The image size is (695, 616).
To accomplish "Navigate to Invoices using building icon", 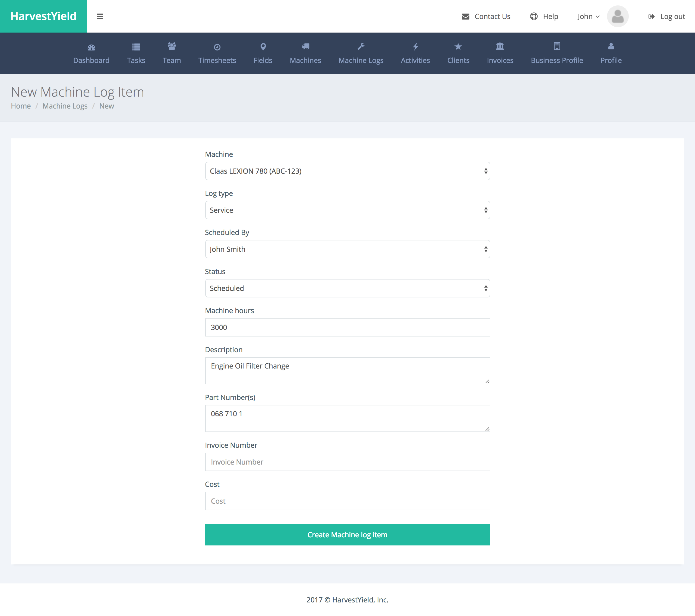I will pyautogui.click(x=500, y=53).
